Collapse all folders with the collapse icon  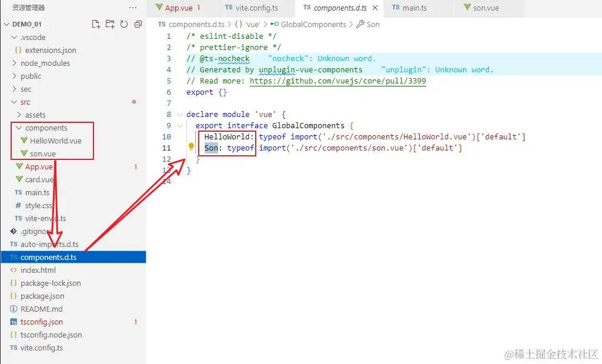click(x=138, y=24)
